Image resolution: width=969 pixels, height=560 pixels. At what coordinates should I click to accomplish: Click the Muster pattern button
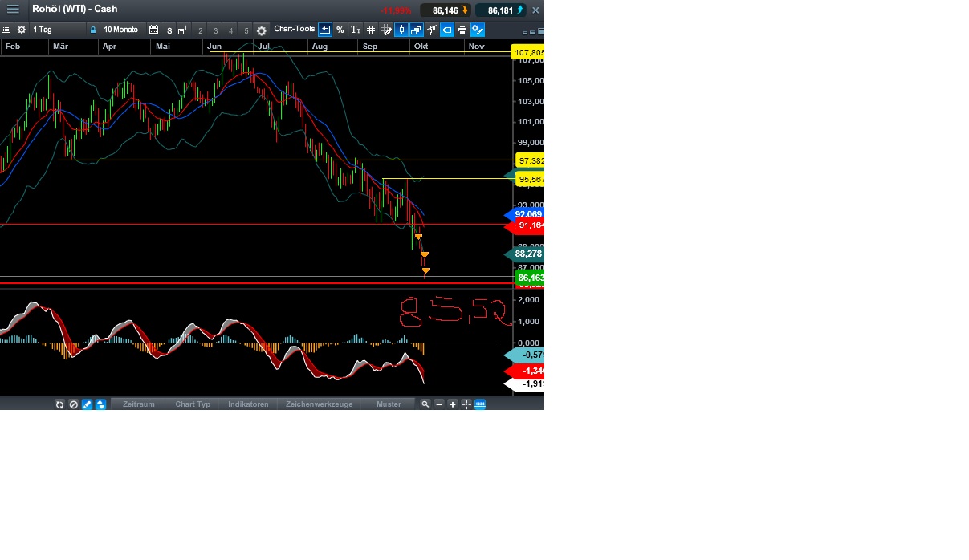tap(389, 404)
